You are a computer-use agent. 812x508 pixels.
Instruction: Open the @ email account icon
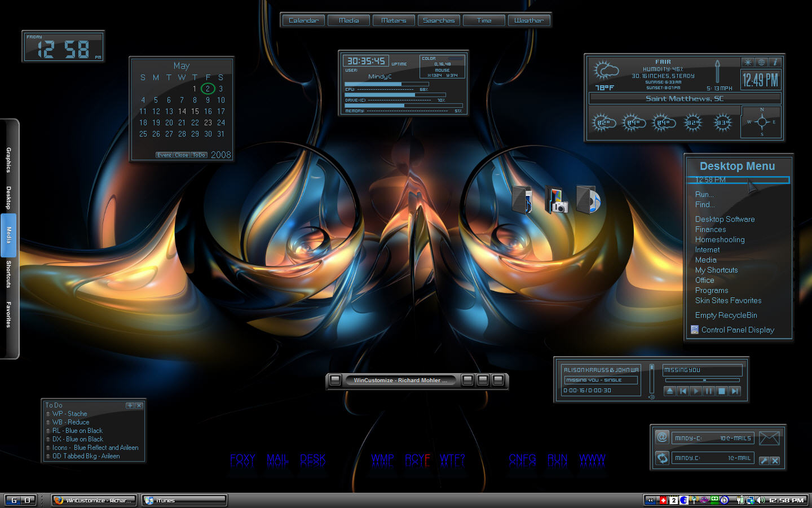(662, 437)
